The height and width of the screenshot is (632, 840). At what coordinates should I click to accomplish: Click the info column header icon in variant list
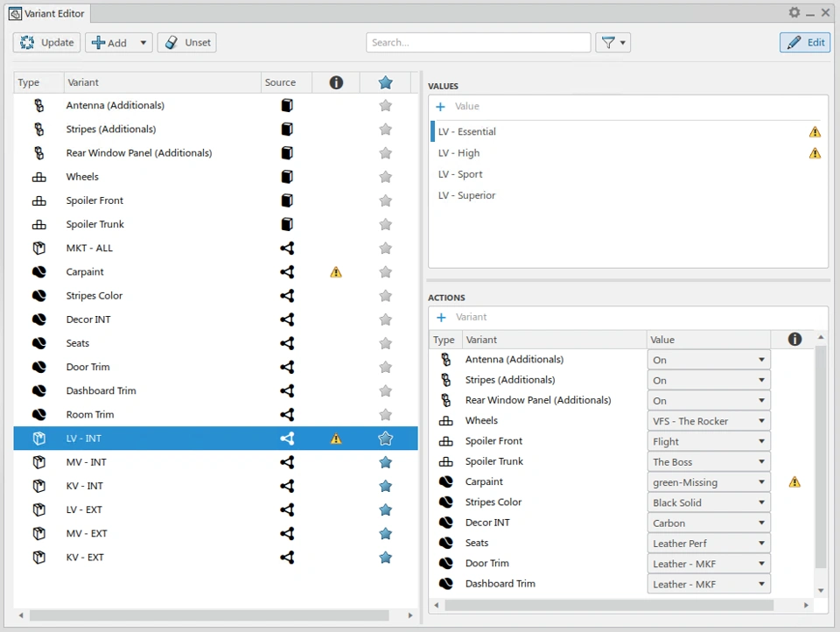(x=336, y=82)
